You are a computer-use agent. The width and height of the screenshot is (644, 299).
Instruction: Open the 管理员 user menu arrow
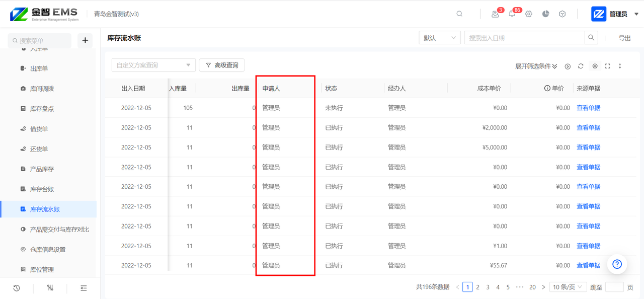click(x=636, y=14)
